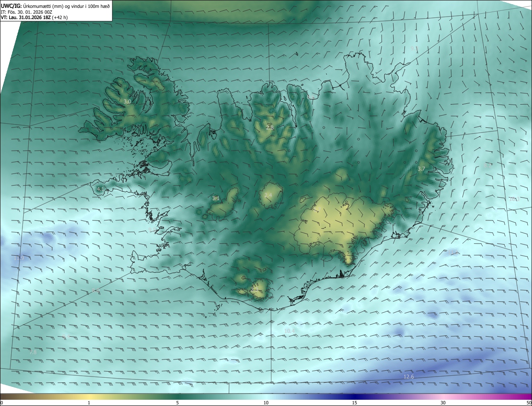
Task: Click the 10 tick label on the color scale
Action: tap(266, 403)
